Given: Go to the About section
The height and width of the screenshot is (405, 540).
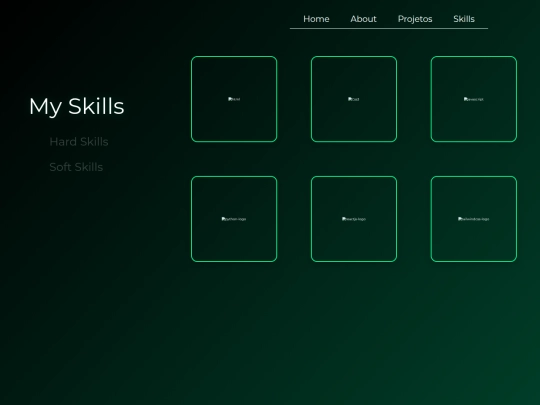Looking at the screenshot, I should click(363, 19).
